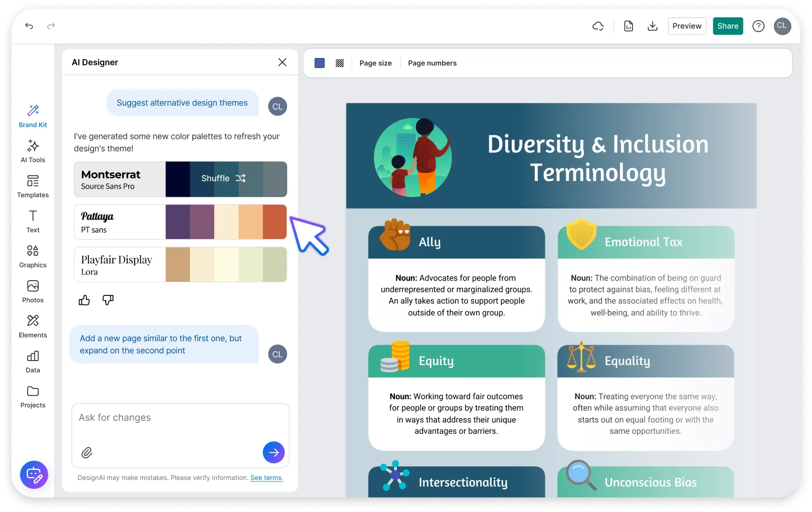
Task: Click the download icon
Action: tap(653, 26)
